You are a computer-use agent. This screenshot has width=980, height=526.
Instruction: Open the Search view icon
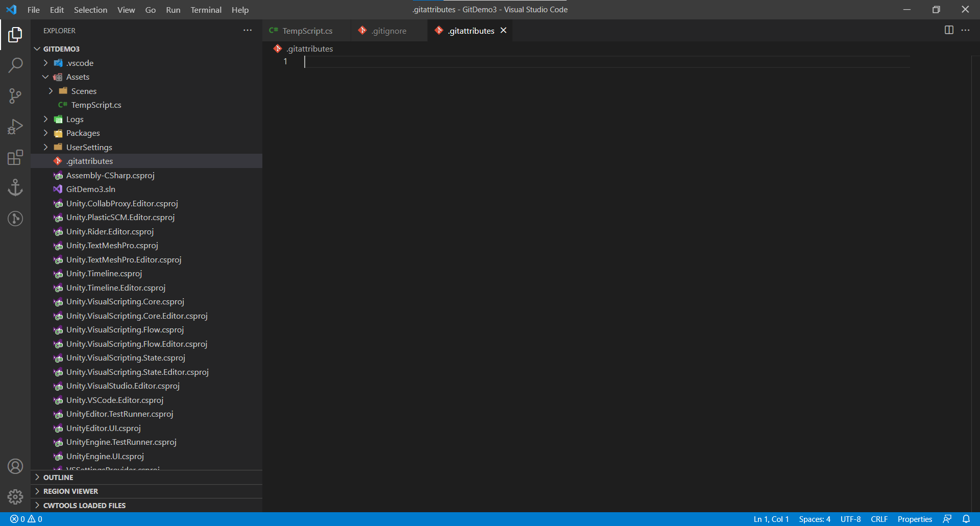pyautogui.click(x=15, y=65)
